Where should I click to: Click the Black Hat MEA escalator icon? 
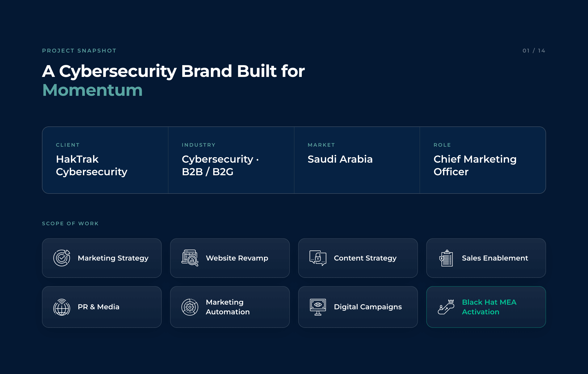[446, 307]
